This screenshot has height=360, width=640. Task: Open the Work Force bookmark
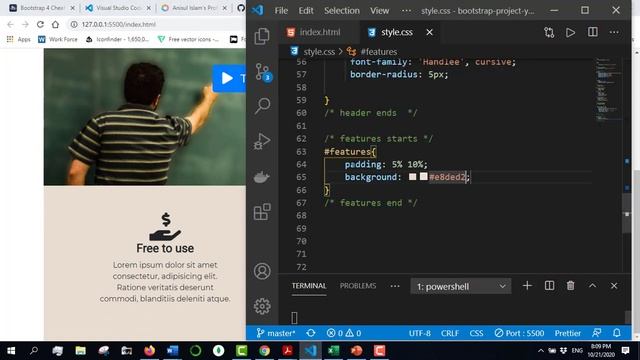(x=58, y=39)
